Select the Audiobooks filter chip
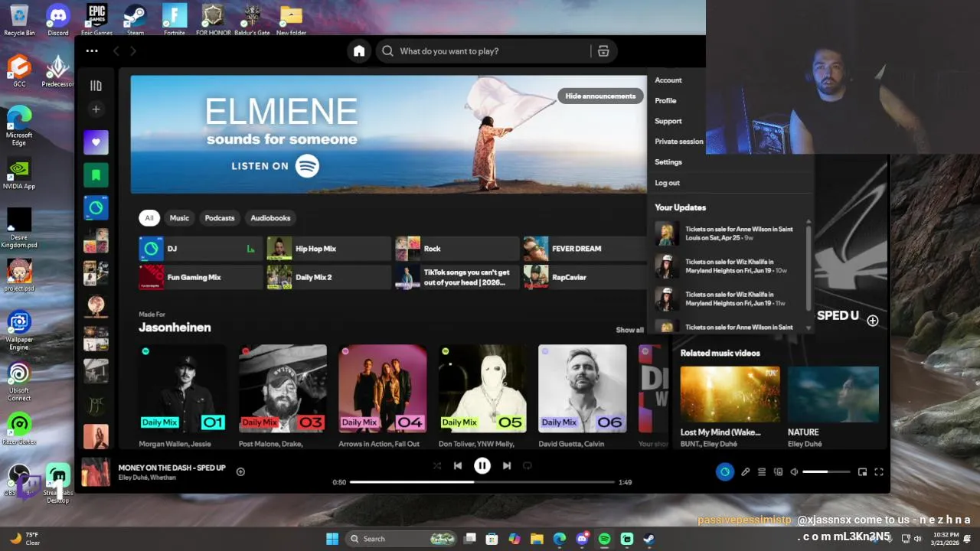This screenshot has width=980, height=551. [x=270, y=218]
